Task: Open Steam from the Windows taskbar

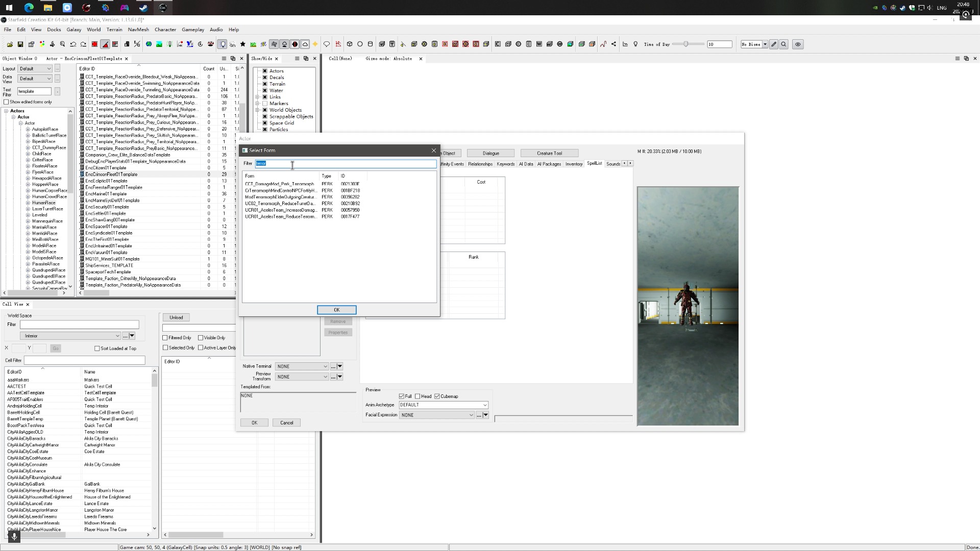Action: tap(143, 8)
